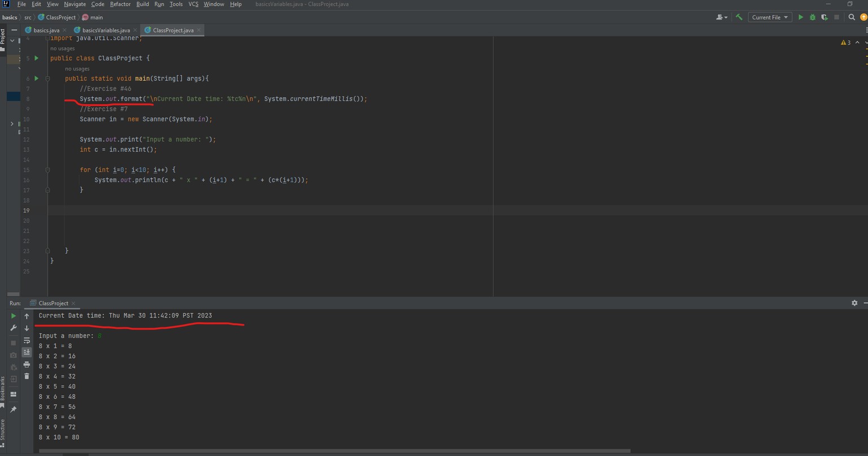The height and width of the screenshot is (456, 868).
Task: Switch to the basics.java tab
Action: [46, 30]
